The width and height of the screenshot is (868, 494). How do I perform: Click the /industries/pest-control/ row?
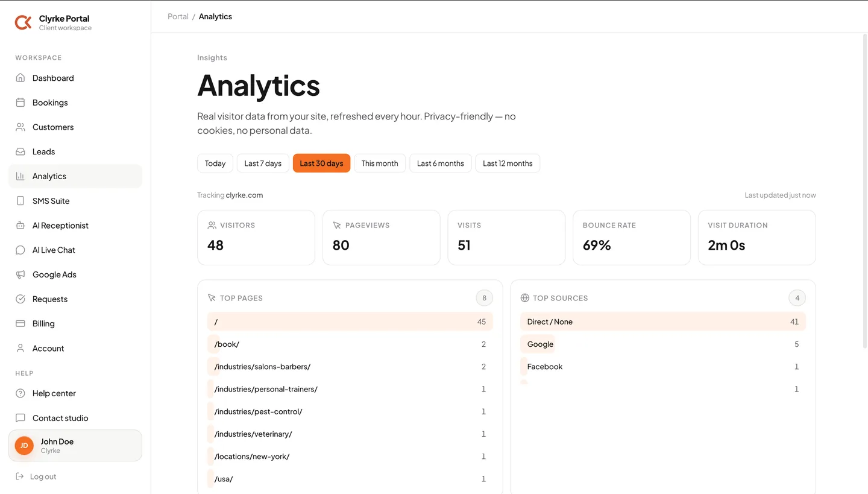(x=350, y=411)
